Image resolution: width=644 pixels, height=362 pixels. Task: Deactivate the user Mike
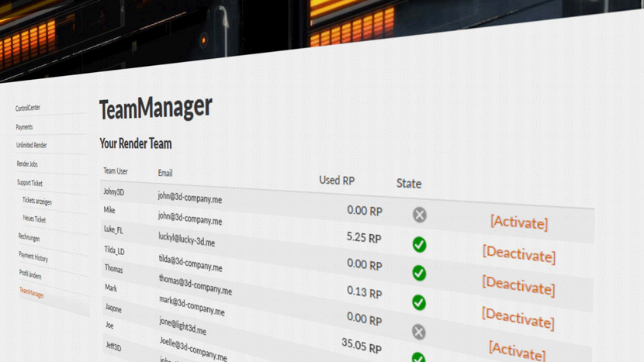tap(518, 255)
